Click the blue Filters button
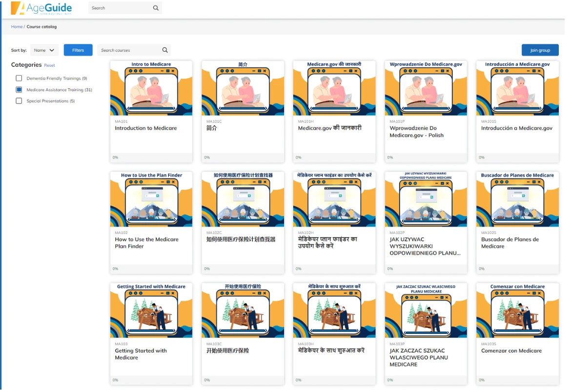Screen dimensions: 572x392 (x=78, y=50)
